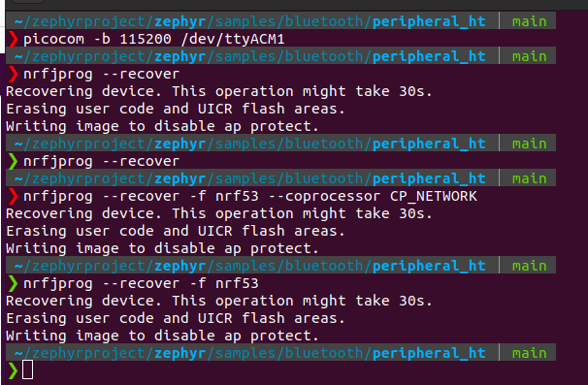Viewport: 588px width, 385px height.
Task: Click 'Erasing user code' line under the CP_NETWORK command output
Action: pyautogui.click(x=176, y=232)
